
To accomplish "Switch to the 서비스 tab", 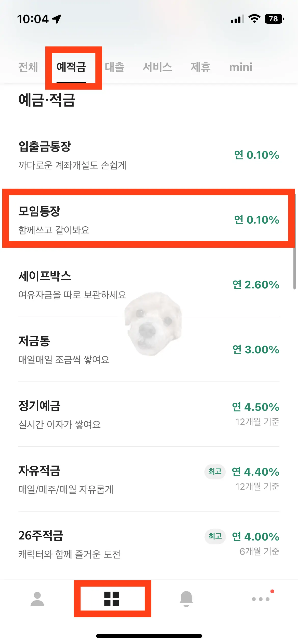I will [x=157, y=67].
